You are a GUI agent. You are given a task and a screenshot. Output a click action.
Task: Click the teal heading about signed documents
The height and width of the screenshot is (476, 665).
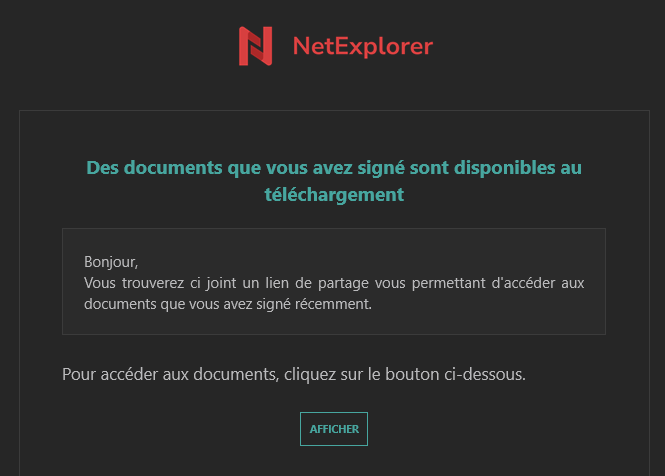point(334,181)
